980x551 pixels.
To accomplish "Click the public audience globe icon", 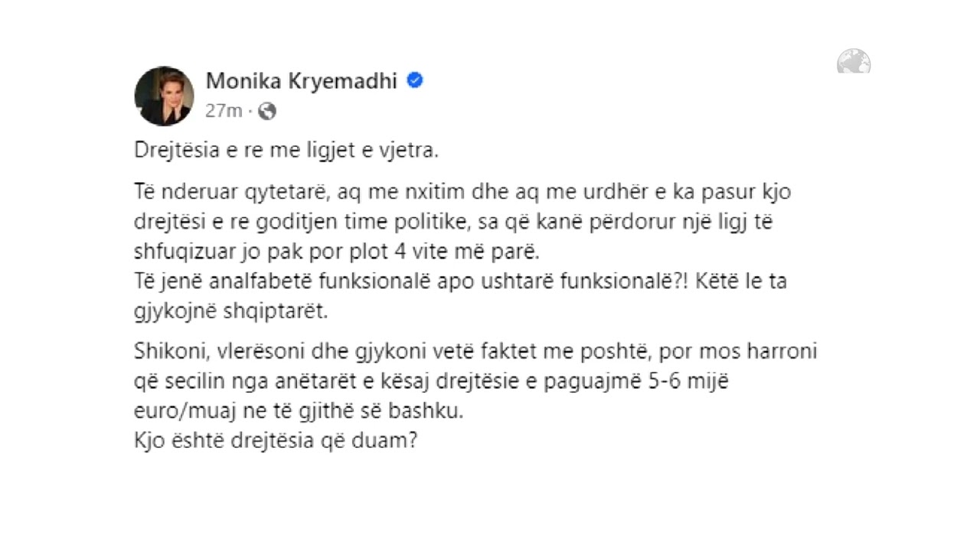I will 267,112.
